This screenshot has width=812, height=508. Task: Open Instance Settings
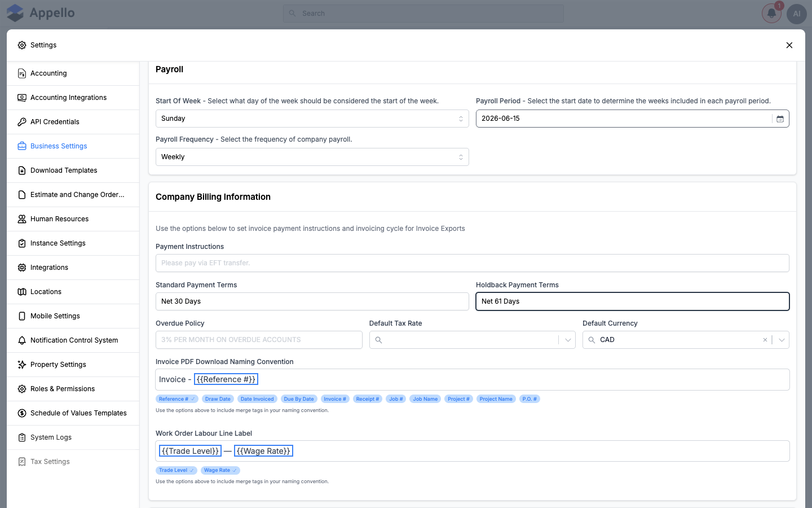73,243
